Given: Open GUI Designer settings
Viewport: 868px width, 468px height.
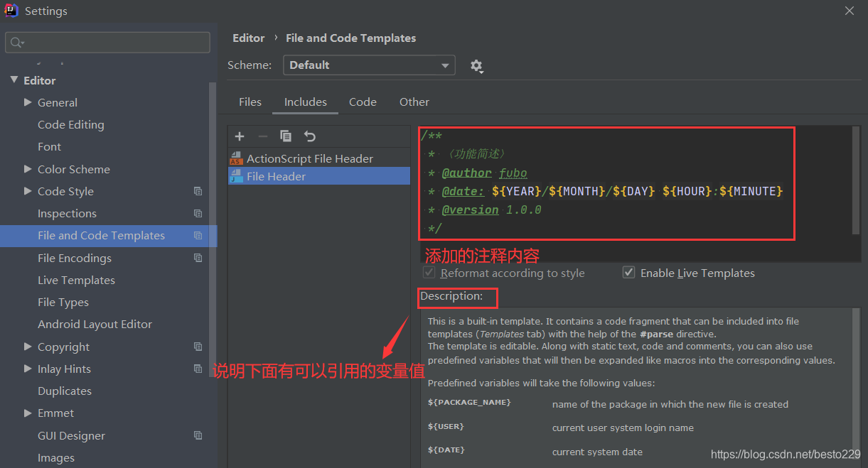Looking at the screenshot, I should pyautogui.click(x=71, y=435).
